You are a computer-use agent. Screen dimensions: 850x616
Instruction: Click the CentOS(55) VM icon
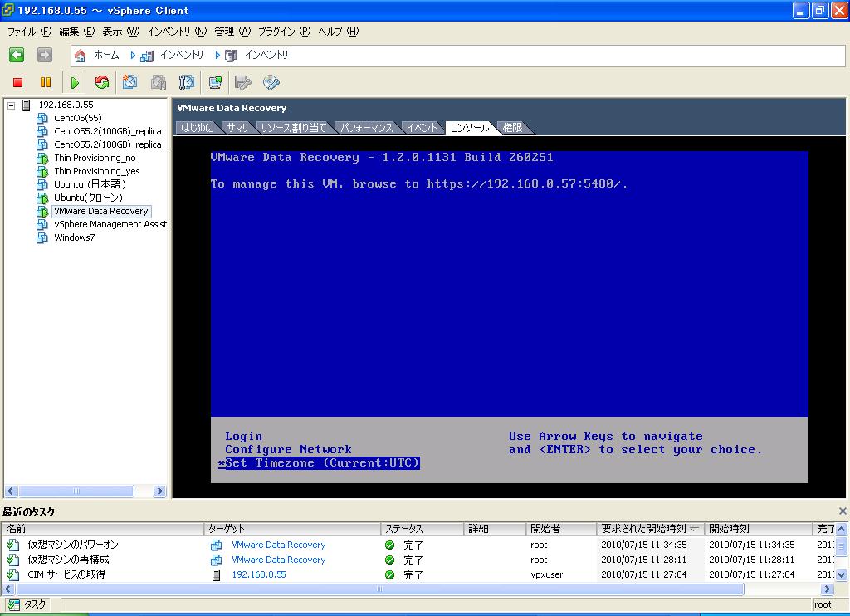[x=42, y=118]
